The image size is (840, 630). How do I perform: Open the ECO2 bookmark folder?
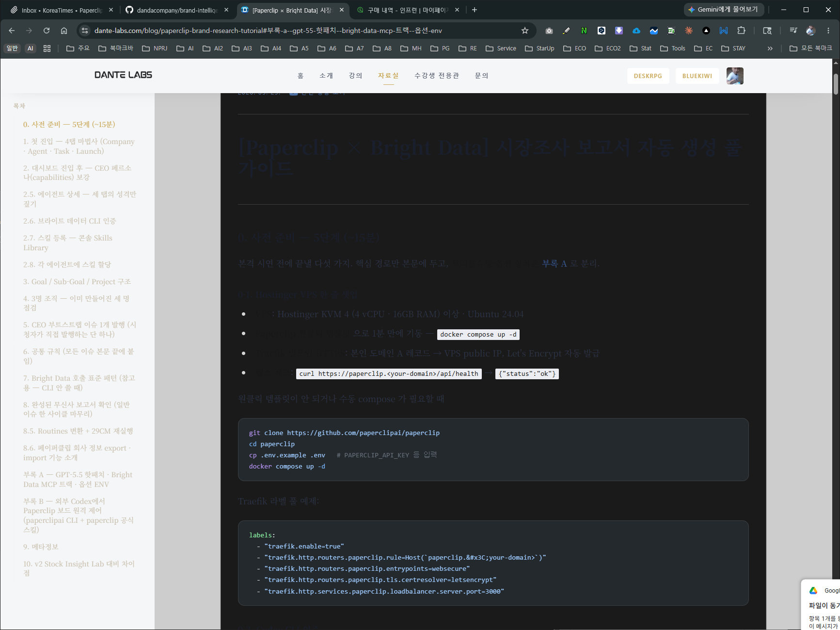608,48
